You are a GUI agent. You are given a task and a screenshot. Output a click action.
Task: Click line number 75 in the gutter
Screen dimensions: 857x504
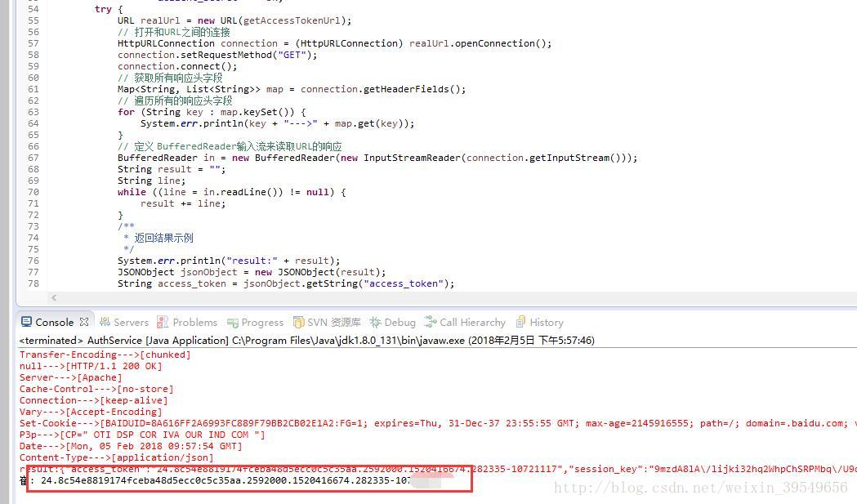pyautogui.click(x=33, y=249)
